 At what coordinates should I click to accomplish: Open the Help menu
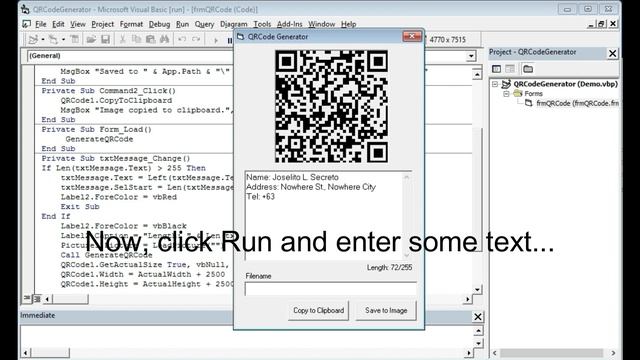pyautogui.click(x=349, y=24)
